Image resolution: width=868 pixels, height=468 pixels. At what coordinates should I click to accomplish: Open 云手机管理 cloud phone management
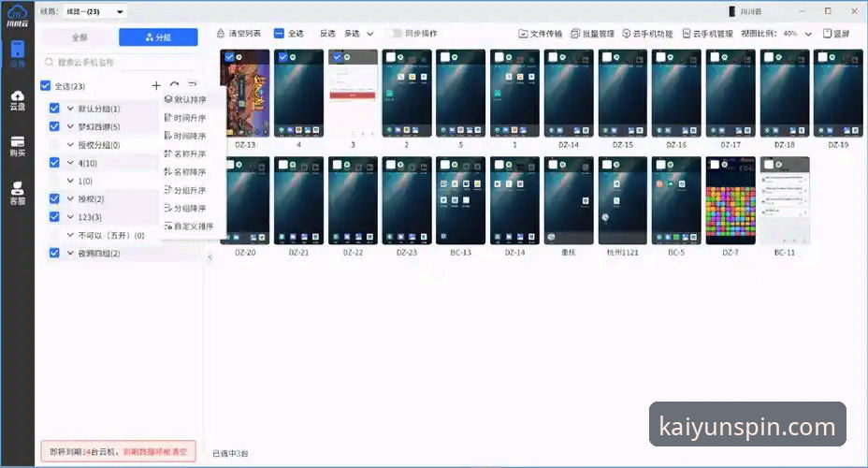[707, 34]
